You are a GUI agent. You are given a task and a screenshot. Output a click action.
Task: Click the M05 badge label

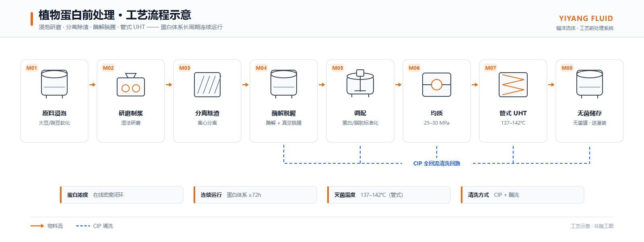[338, 68]
